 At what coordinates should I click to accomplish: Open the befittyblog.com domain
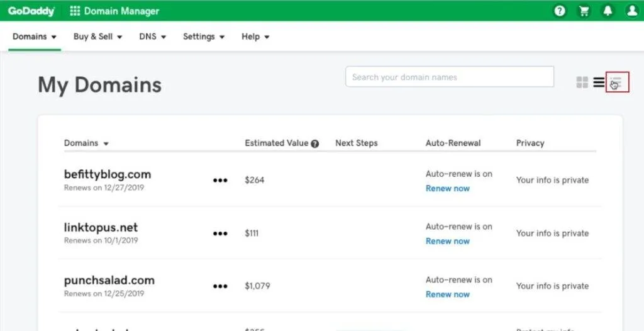pyautogui.click(x=108, y=174)
